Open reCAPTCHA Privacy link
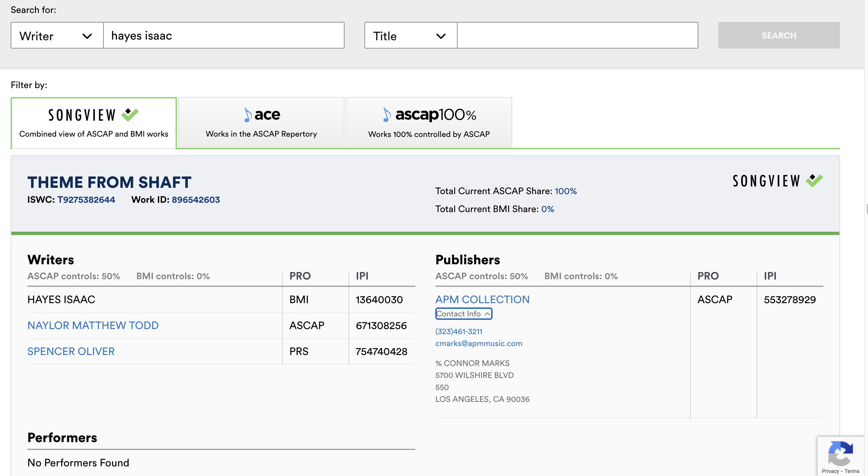Screen dimensions: 868x476 830,471
